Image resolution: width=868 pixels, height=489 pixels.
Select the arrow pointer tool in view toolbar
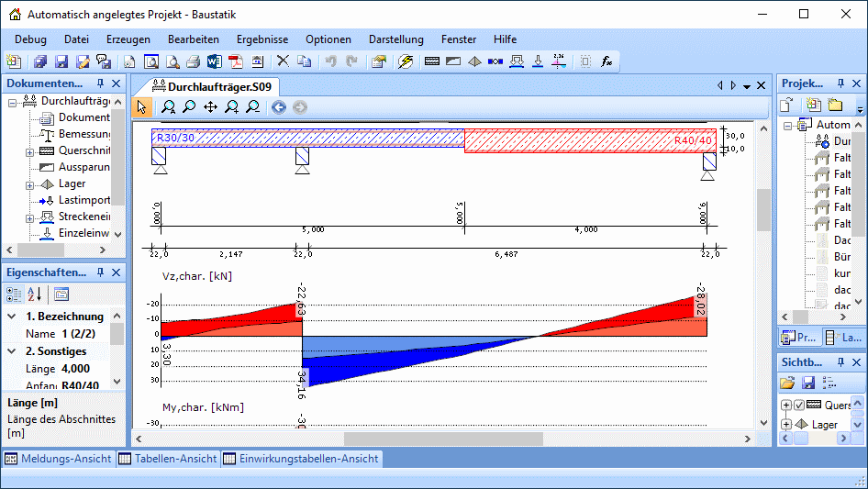[x=141, y=106]
